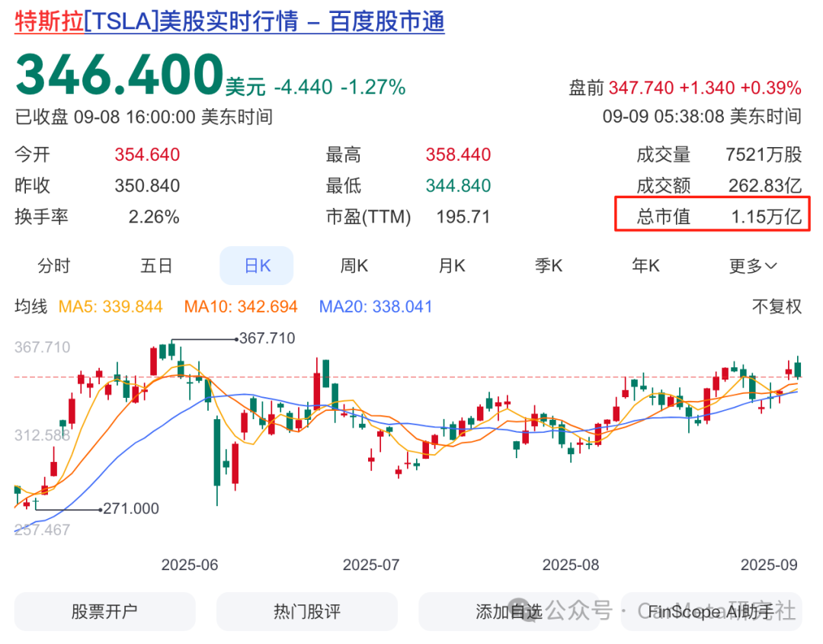Click the pre-market price 347.740
823x644 pixels.
[x=641, y=88]
